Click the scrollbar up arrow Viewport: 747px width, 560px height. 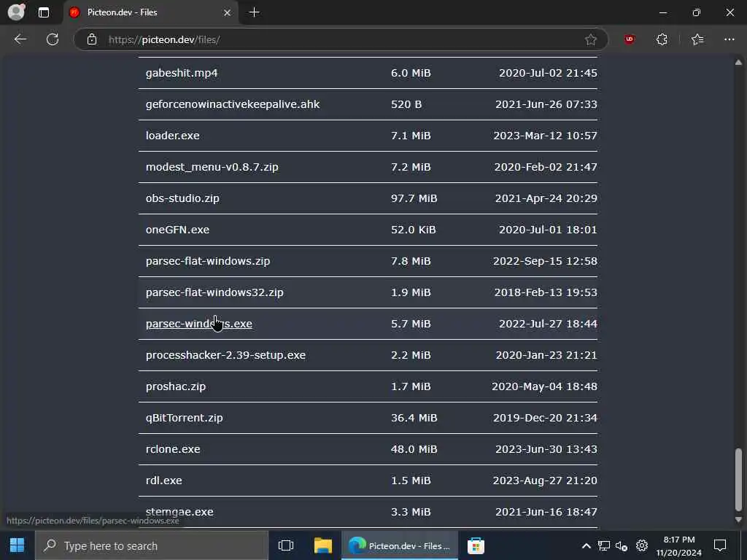point(738,63)
